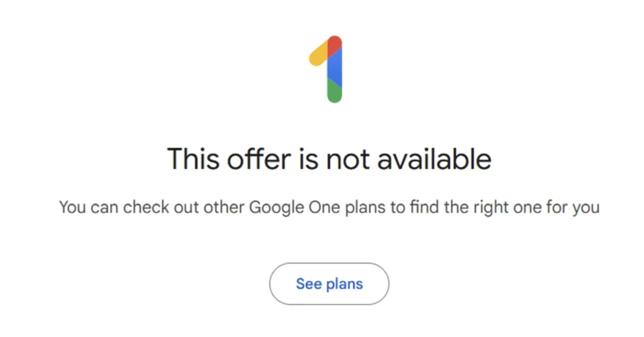Click the subtitle about other Google One plans

click(x=329, y=207)
